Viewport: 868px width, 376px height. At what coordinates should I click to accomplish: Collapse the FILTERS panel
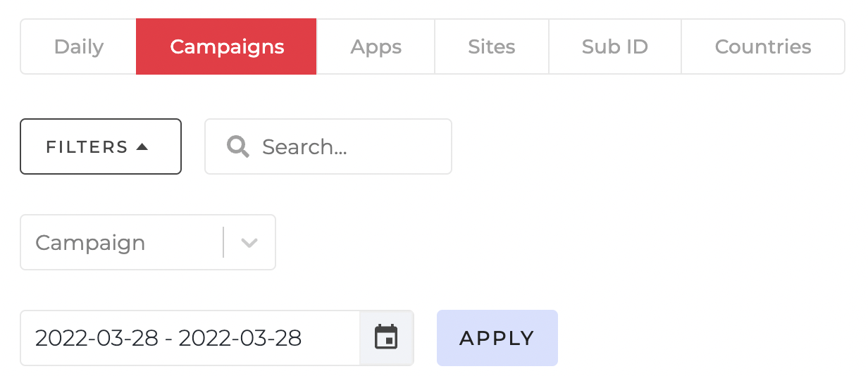(101, 146)
